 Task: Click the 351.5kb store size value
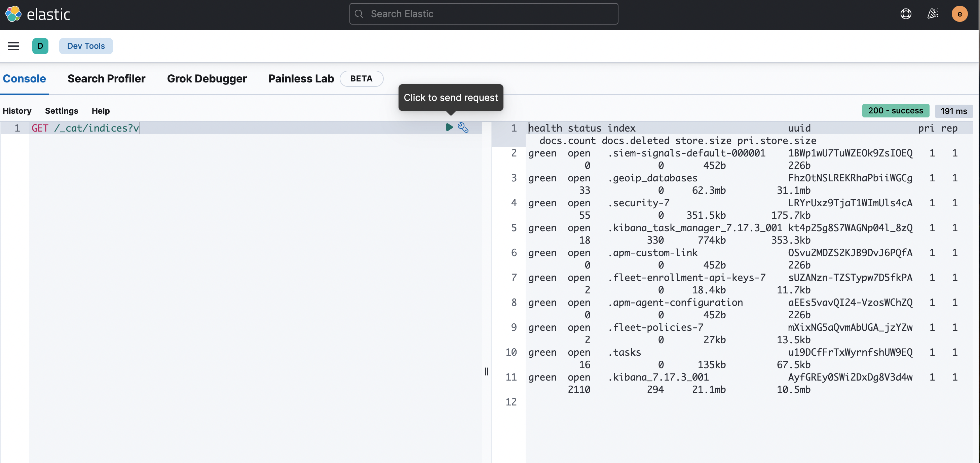[x=706, y=215]
